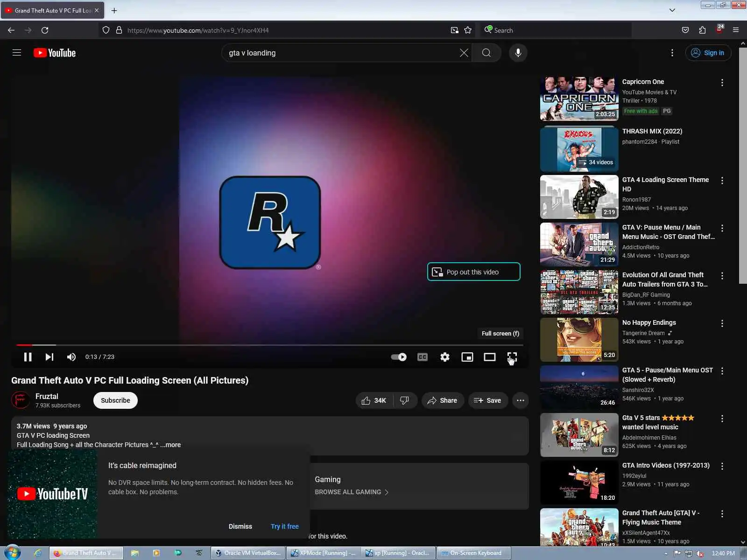Submit search with the magnifier button

click(486, 53)
